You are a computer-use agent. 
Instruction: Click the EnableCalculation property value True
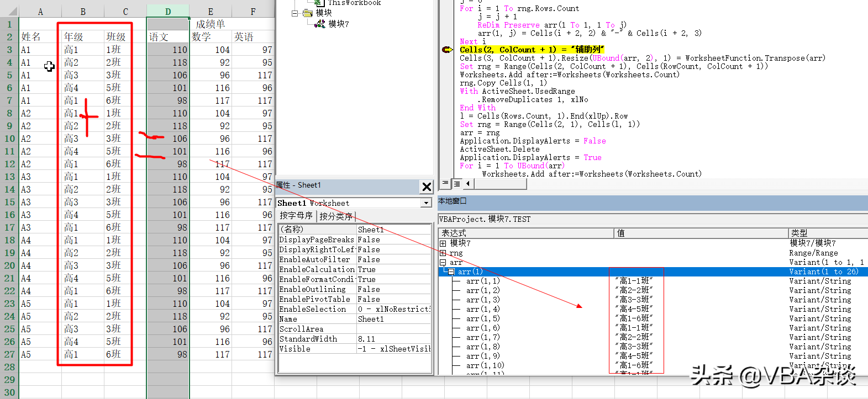393,269
